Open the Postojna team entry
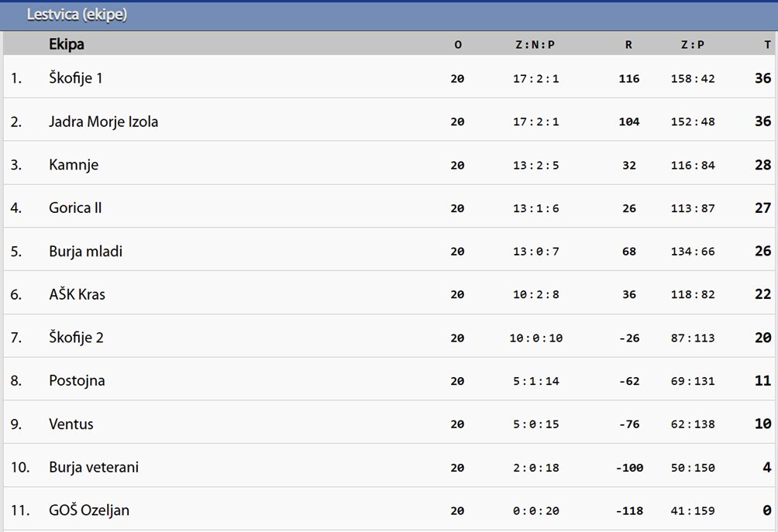 pos(77,380)
